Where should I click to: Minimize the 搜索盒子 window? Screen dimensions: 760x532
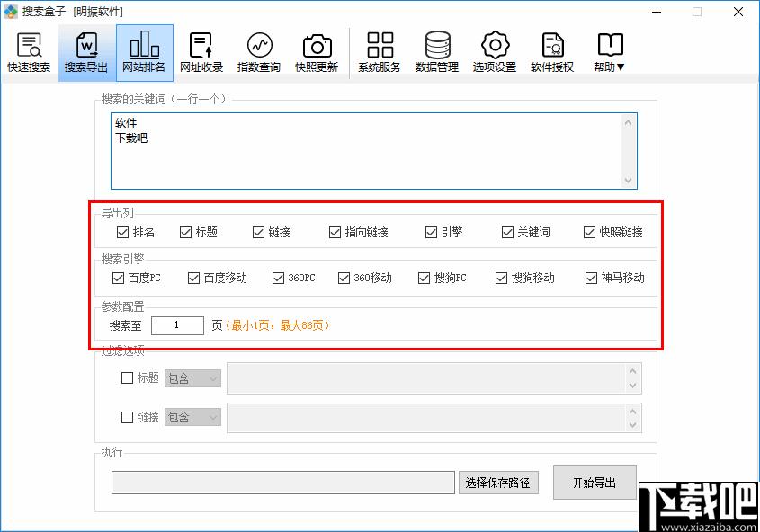click(x=657, y=12)
